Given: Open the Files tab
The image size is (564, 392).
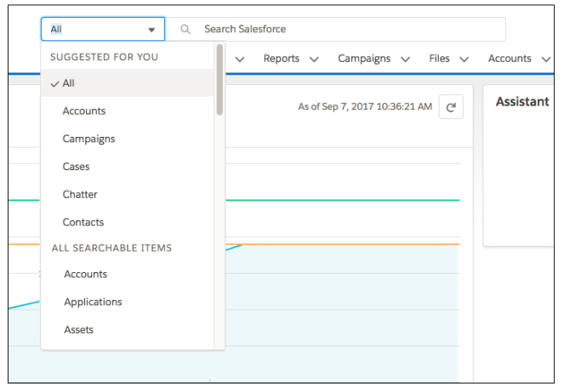Looking at the screenshot, I should [x=439, y=59].
